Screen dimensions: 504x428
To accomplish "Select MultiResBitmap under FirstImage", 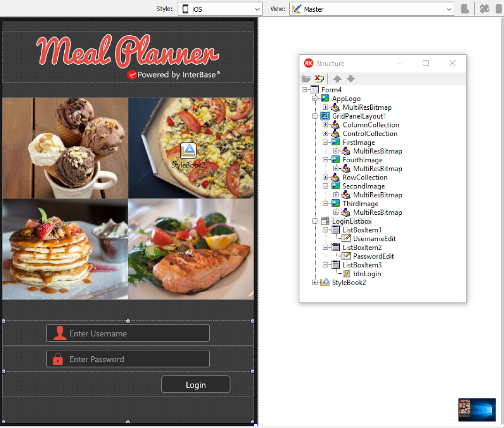I will coord(377,151).
